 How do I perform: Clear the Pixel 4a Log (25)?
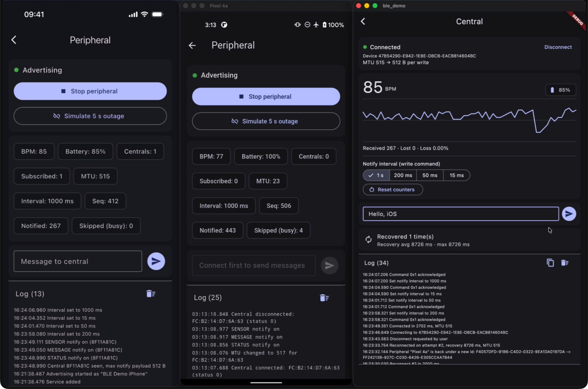(324, 298)
